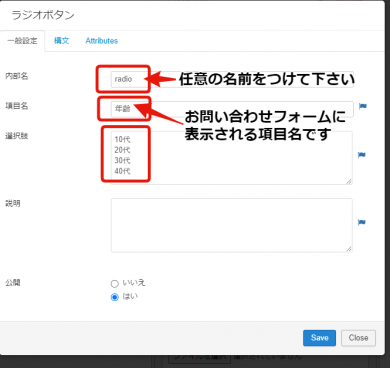Click the flag icon beside 選択肢

[362, 155]
